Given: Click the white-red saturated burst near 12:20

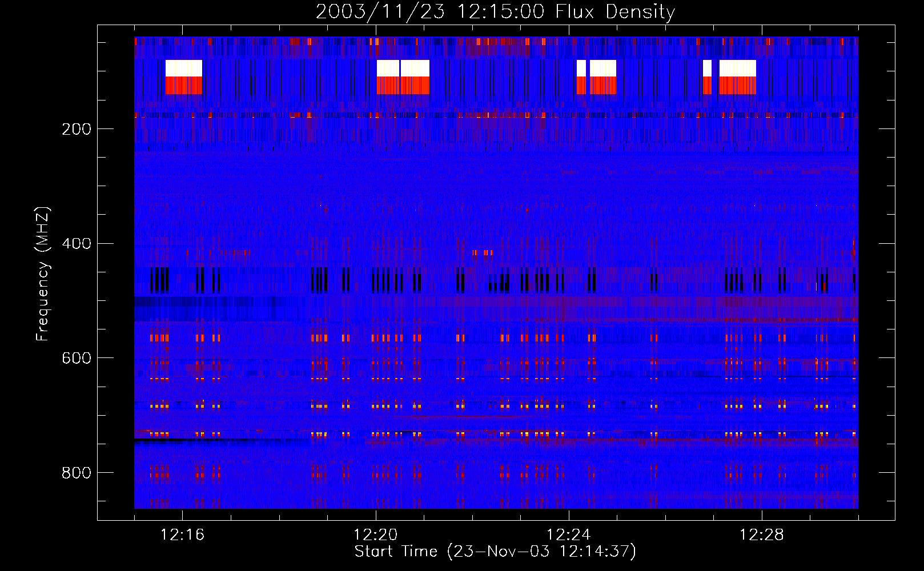Looking at the screenshot, I should click(x=403, y=77).
